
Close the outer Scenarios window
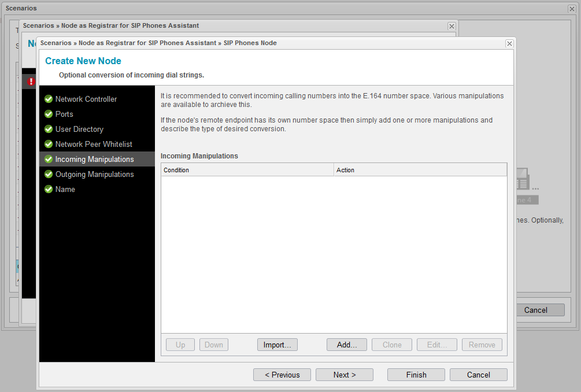click(572, 9)
